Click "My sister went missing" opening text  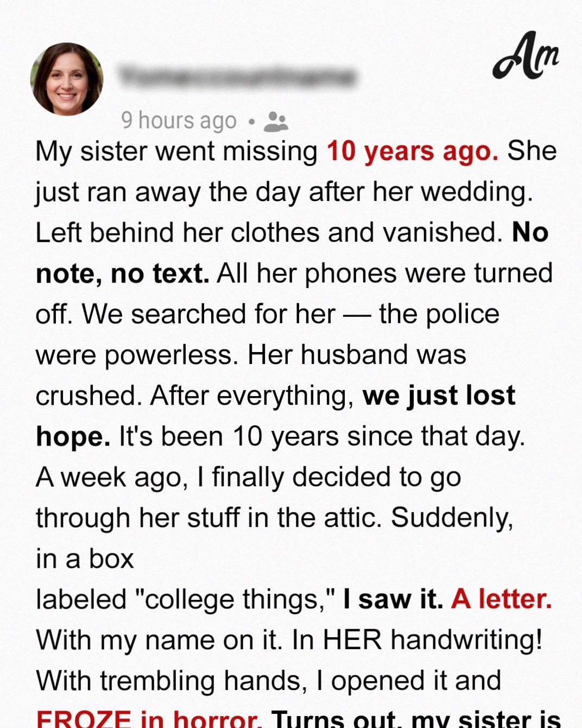[x=176, y=153]
